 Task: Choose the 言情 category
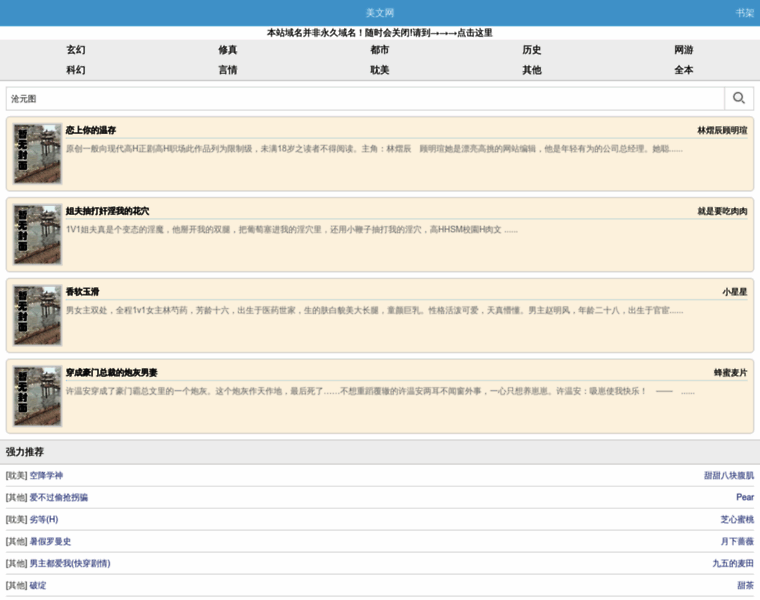[x=228, y=70]
